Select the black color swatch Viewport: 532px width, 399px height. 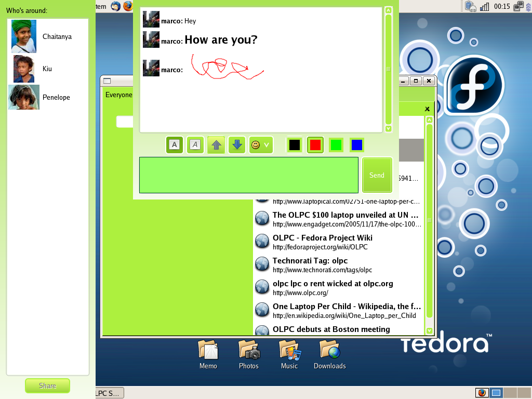click(295, 145)
